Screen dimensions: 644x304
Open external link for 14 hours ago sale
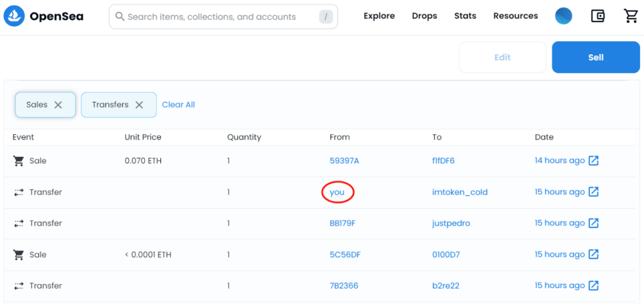593,161
